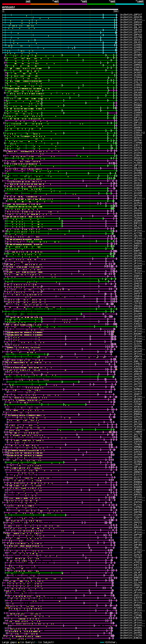Click the UniRef100_Q9SX31 hit name
Viewport: 146px width, 644px height.
131,612
